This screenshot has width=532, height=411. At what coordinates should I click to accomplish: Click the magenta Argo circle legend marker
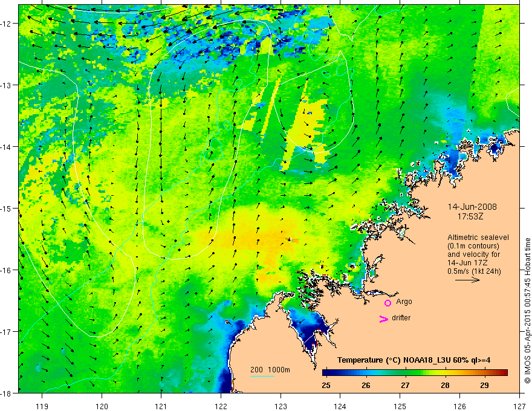(x=388, y=303)
